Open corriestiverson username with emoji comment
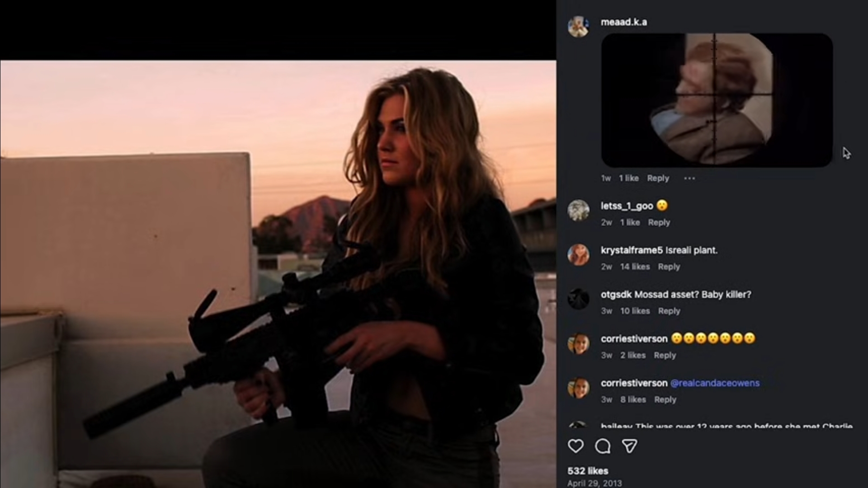Image resolution: width=868 pixels, height=488 pixels. [634, 339]
